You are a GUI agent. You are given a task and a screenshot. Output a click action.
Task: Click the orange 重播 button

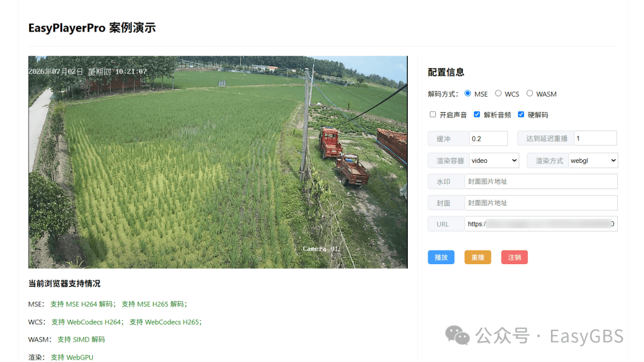click(x=478, y=257)
